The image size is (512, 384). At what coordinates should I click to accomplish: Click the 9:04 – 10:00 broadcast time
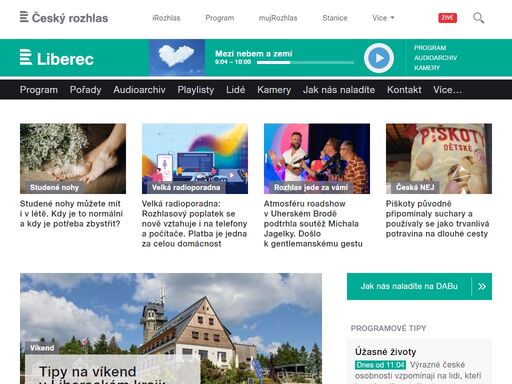coord(233,62)
